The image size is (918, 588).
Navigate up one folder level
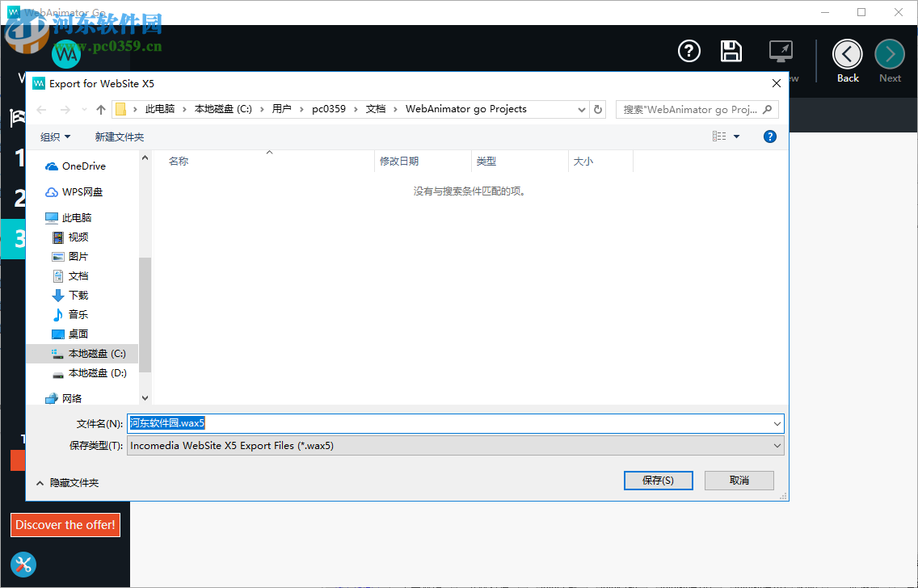(x=100, y=109)
